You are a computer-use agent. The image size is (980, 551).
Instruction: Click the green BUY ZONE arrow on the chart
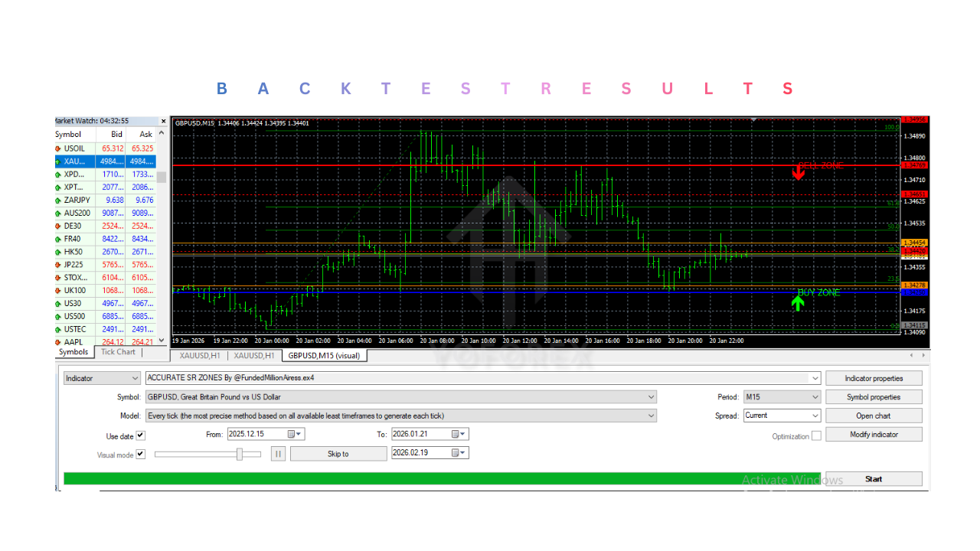[798, 303]
